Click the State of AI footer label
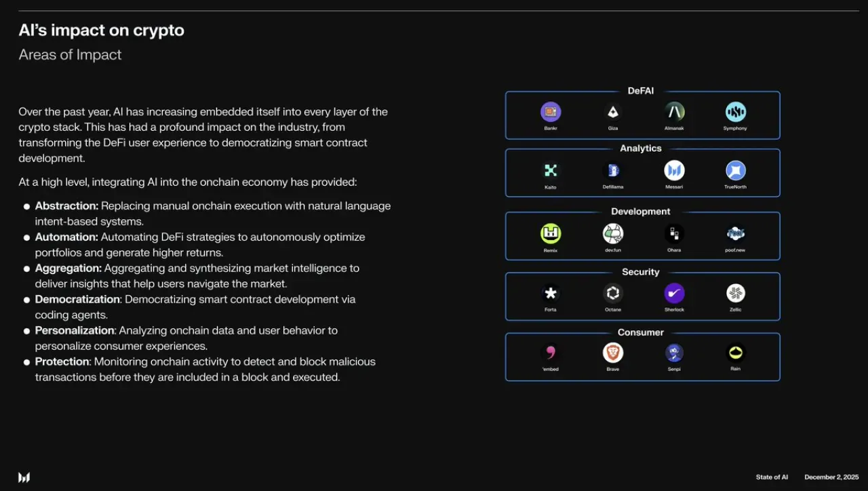This screenshot has width=868, height=491. [772, 477]
